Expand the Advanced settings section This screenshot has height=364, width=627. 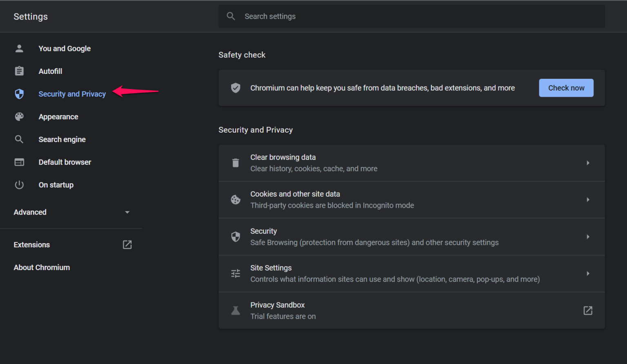pos(127,212)
